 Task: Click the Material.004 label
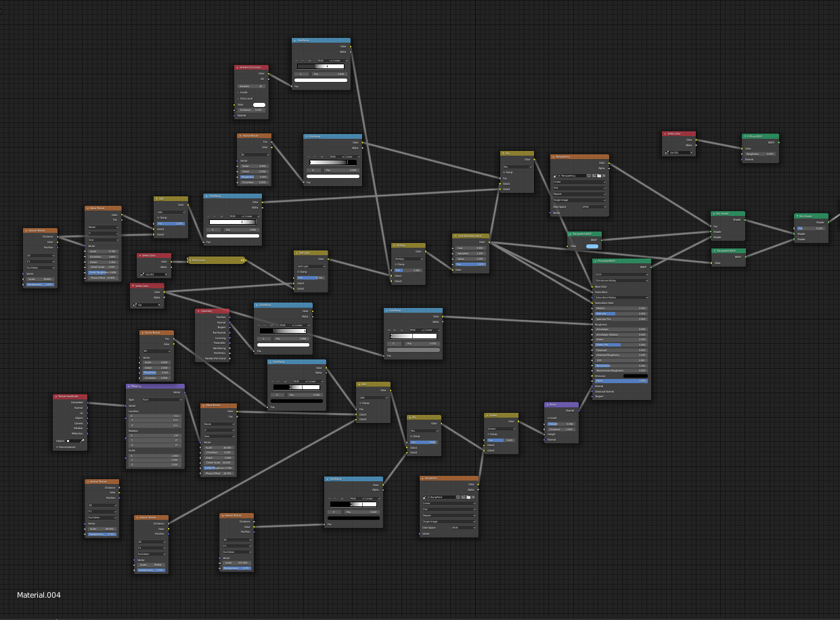pos(39,595)
